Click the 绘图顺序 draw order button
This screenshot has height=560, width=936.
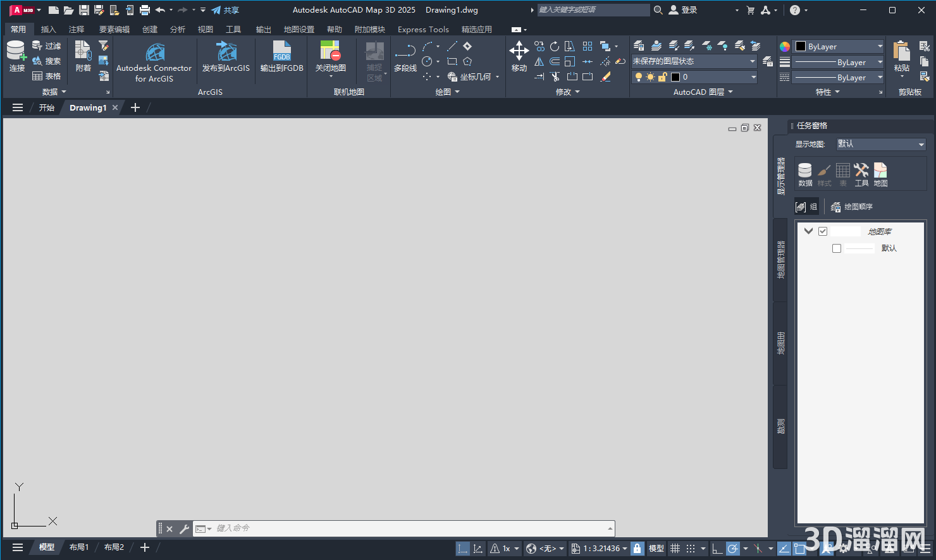[852, 207]
